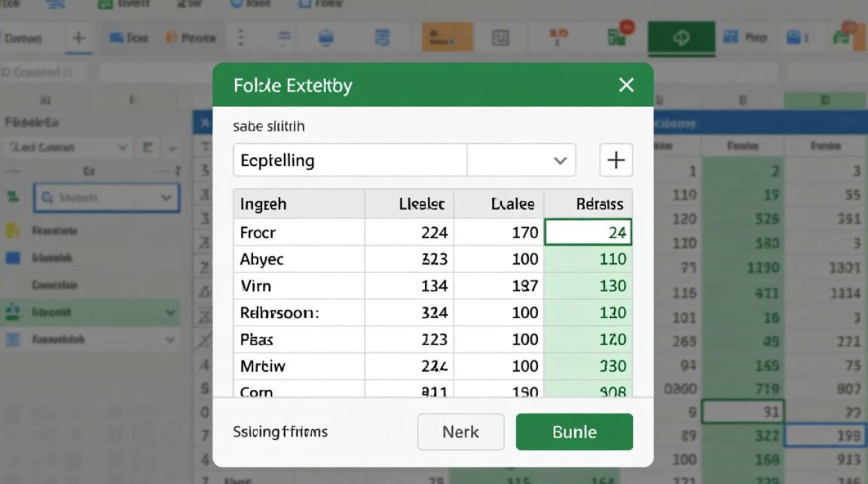The height and width of the screenshot is (484, 868).
Task: Click the yellow sidebar folder icon
Action: [x=12, y=230]
